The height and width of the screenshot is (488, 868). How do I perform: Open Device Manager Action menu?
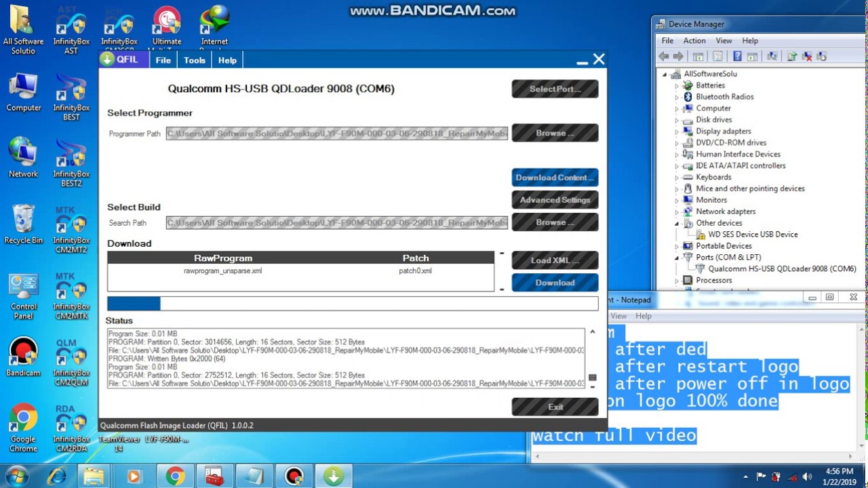(x=694, y=41)
